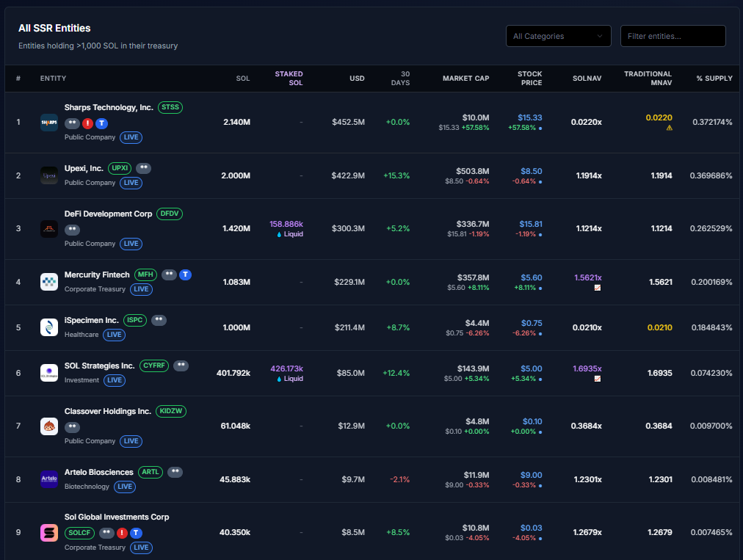743x560 pixels.
Task: Click the STSS ticker badge
Action: click(170, 108)
